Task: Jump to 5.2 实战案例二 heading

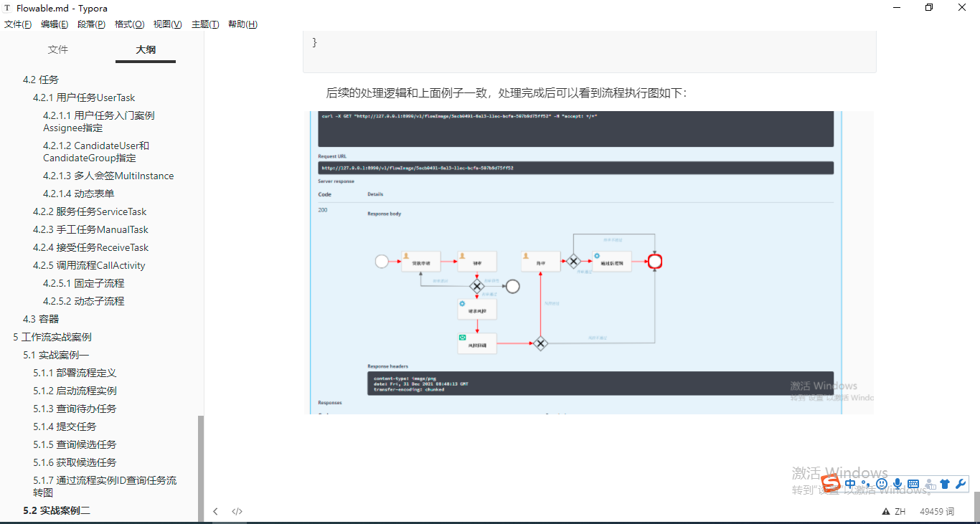Action: pos(57,510)
